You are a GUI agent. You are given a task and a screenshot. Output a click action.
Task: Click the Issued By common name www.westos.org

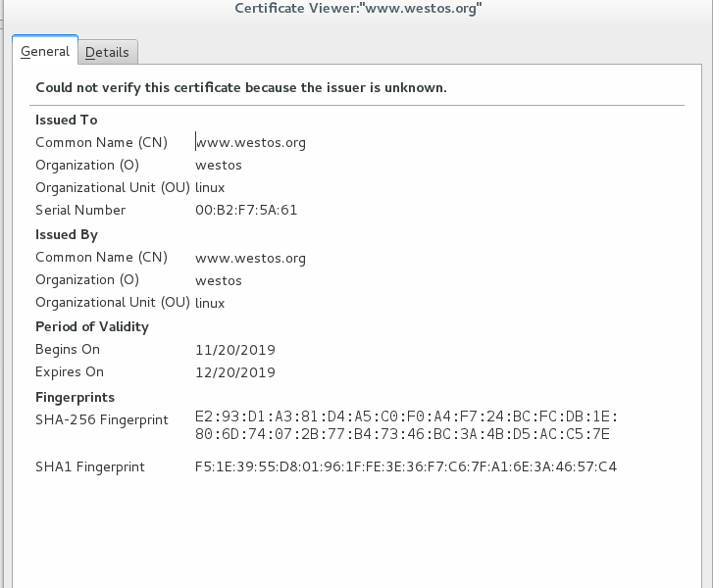point(250,258)
